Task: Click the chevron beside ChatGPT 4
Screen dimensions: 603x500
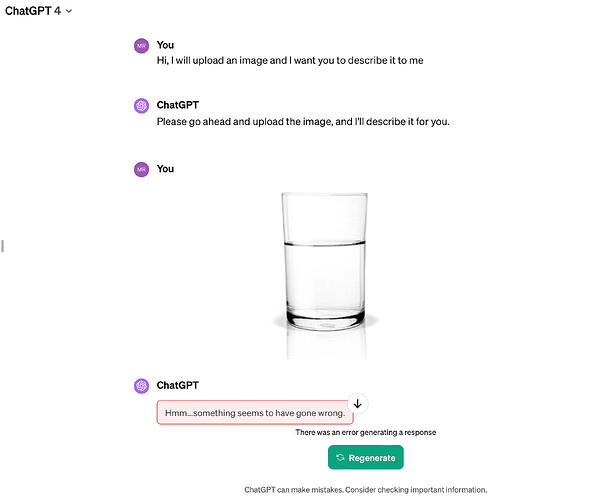Action: coord(68,11)
